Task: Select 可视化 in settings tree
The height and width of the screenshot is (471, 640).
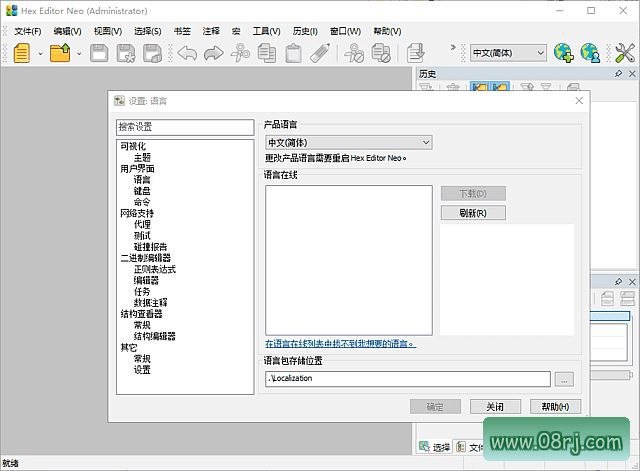Action: 133,146
